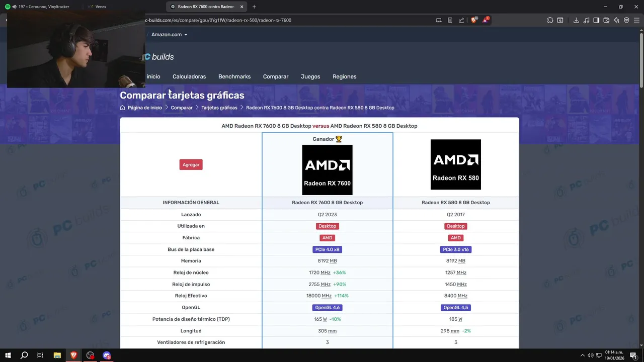The image size is (644, 362).
Task: Click the Ganador trophy label
Action: point(327,139)
